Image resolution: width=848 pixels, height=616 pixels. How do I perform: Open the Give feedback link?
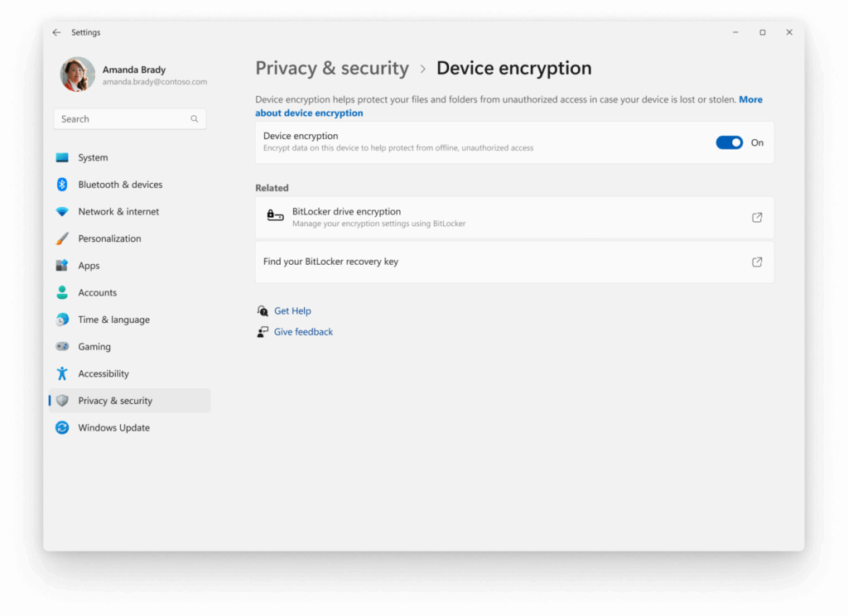[303, 331]
